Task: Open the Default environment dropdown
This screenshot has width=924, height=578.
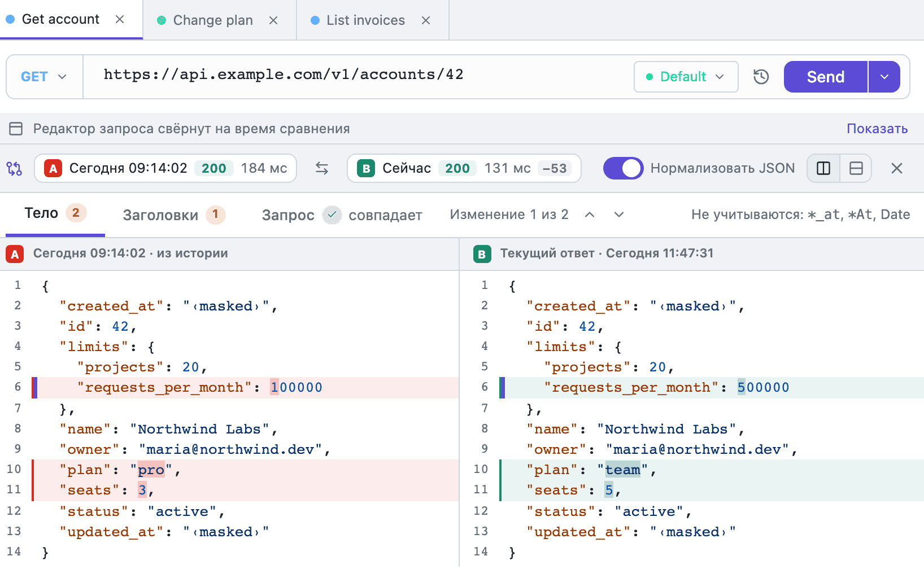Action: (x=686, y=77)
